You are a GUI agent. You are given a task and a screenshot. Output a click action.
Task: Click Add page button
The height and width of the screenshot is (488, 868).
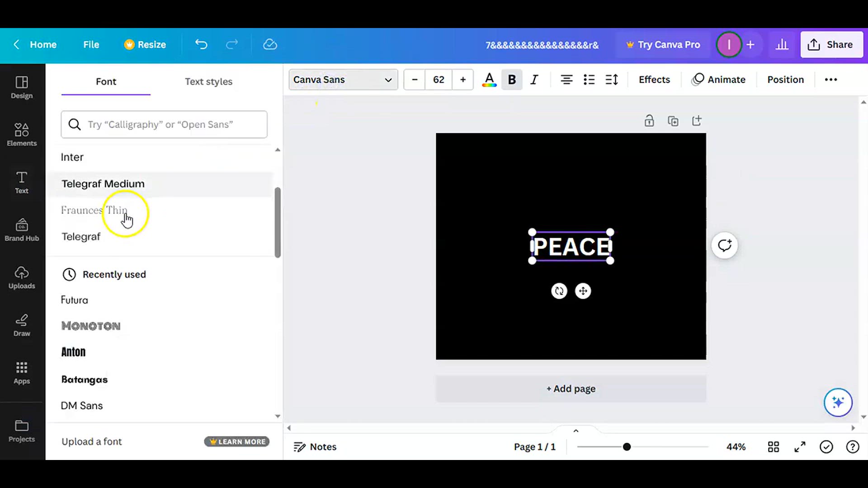tap(571, 389)
